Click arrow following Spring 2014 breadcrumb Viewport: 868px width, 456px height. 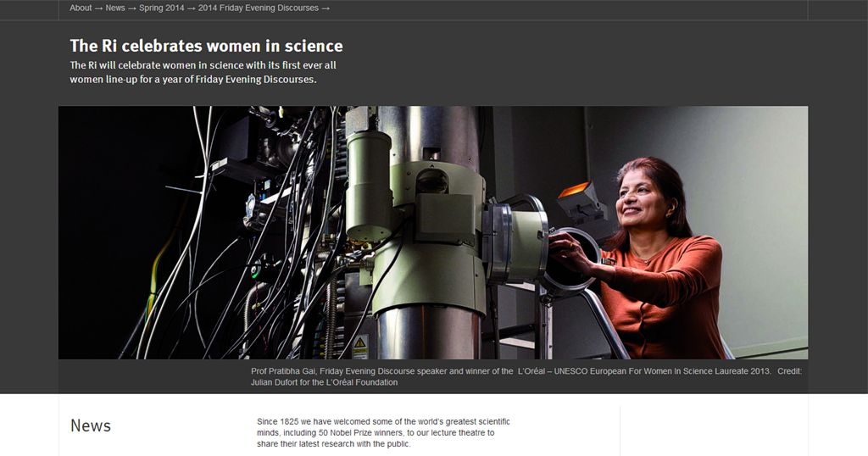[192, 8]
